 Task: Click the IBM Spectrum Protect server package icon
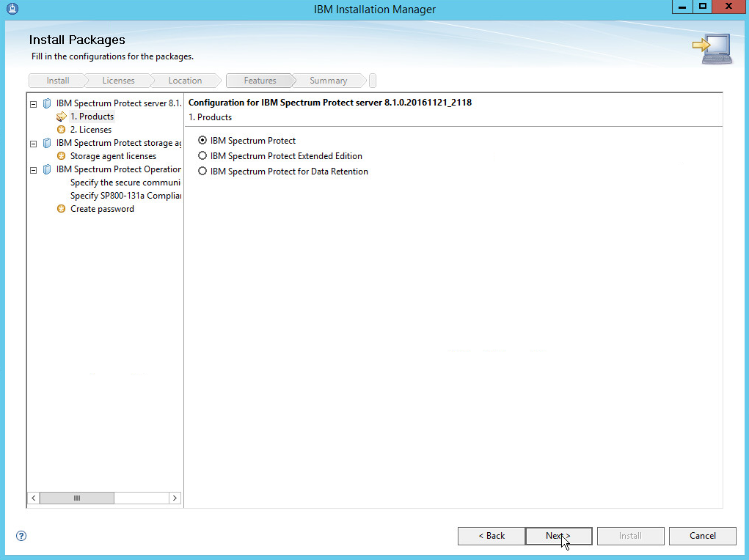tap(47, 103)
